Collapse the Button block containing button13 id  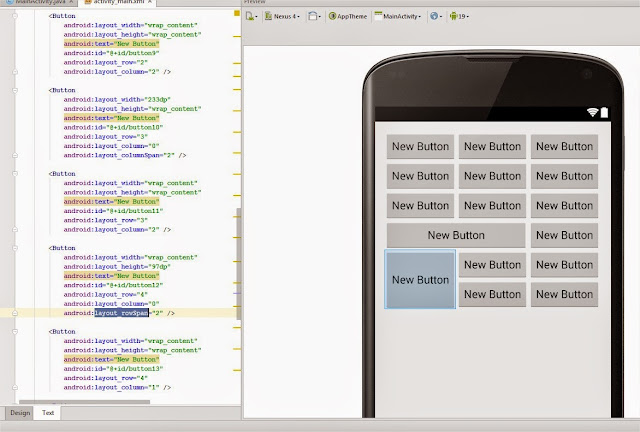(x=15, y=332)
